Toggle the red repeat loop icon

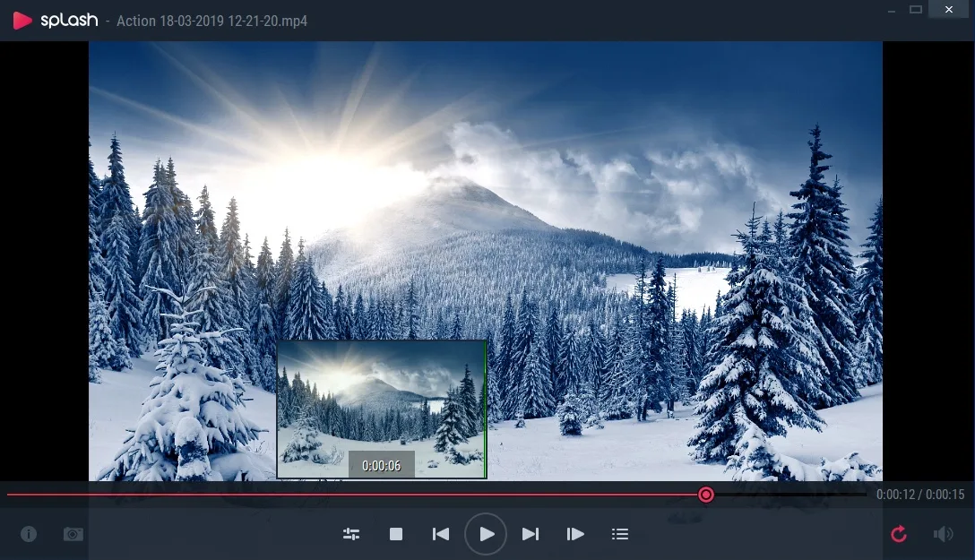click(x=899, y=534)
